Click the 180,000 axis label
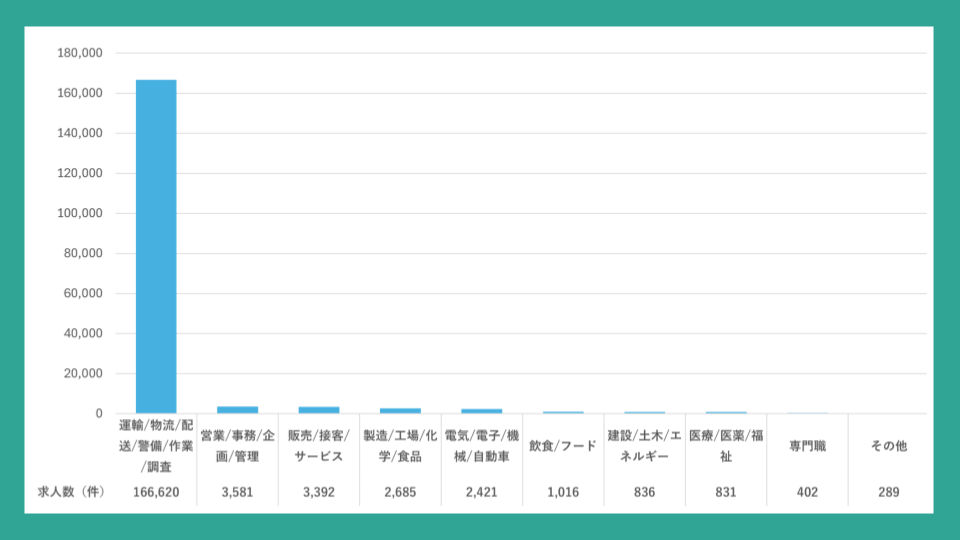The width and height of the screenshot is (960, 540). click(x=80, y=53)
